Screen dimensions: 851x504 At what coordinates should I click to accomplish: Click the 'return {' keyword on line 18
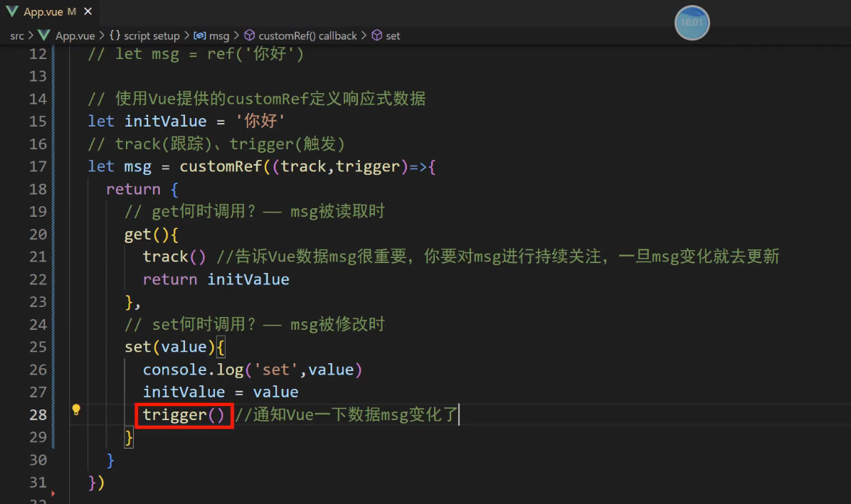pos(142,189)
